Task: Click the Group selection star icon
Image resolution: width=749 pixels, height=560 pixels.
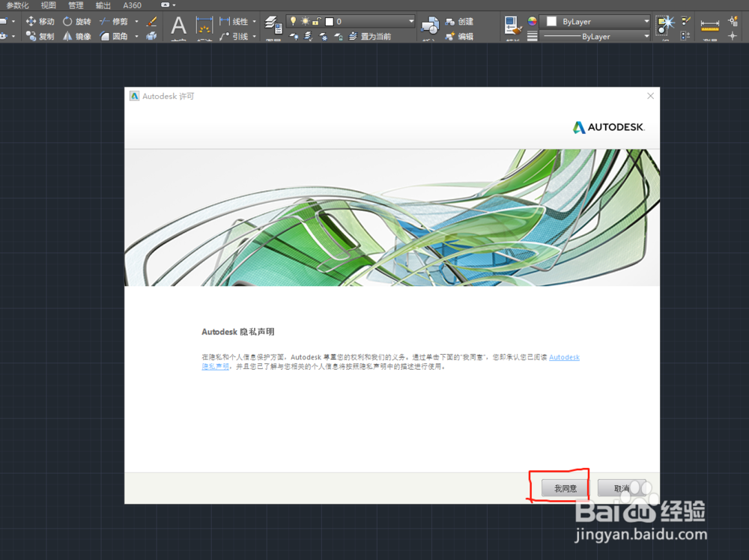Action: pyautogui.click(x=665, y=25)
